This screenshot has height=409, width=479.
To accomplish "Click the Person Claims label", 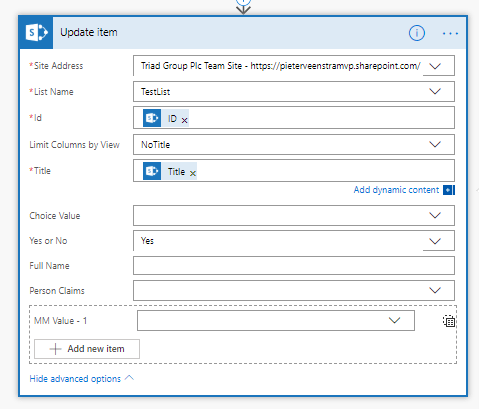I will click(57, 291).
